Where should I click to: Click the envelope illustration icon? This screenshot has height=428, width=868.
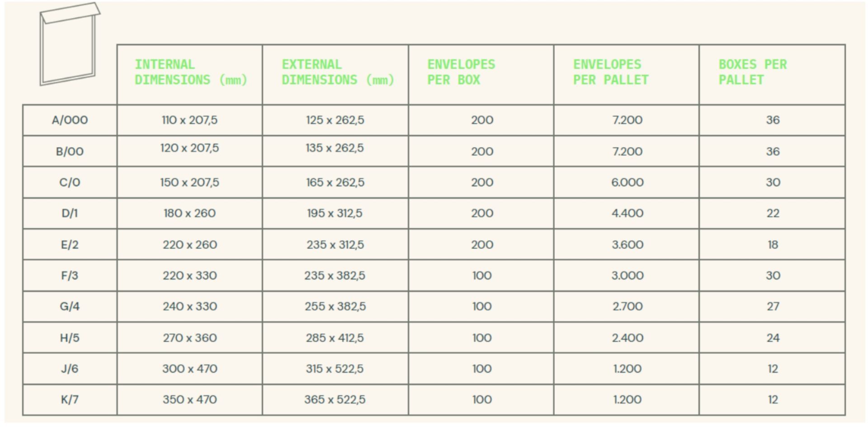[x=70, y=44]
